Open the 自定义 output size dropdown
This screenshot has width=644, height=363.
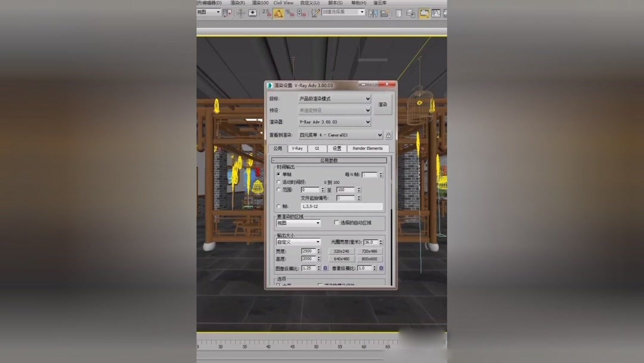pos(298,240)
